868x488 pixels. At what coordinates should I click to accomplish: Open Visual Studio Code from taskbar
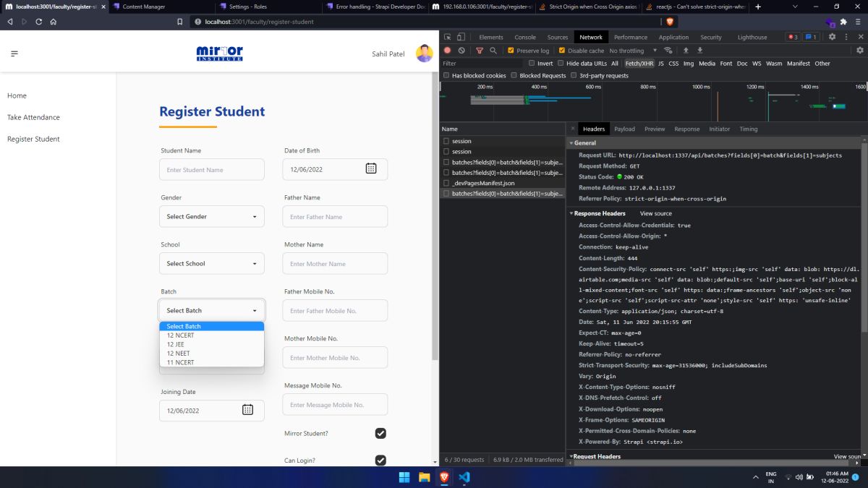(x=464, y=477)
